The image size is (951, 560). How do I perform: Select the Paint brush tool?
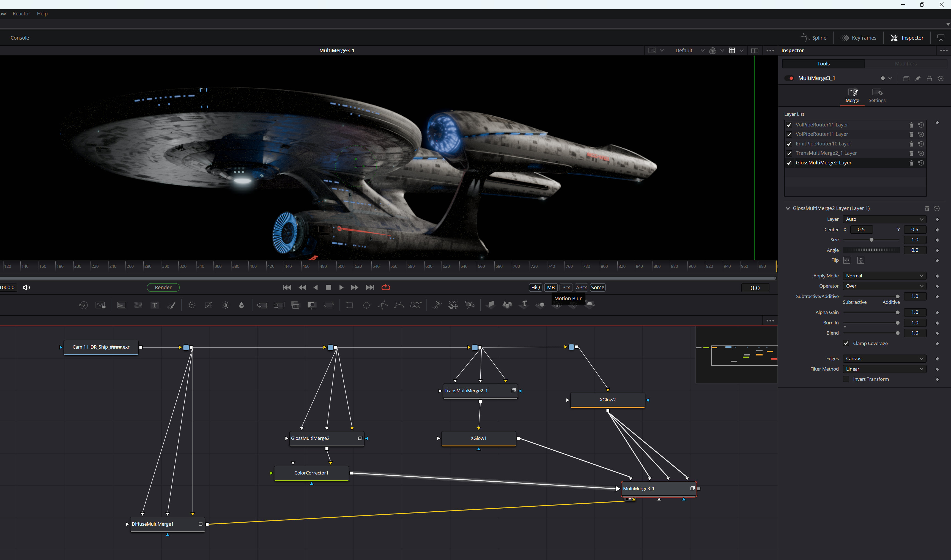coord(171,305)
